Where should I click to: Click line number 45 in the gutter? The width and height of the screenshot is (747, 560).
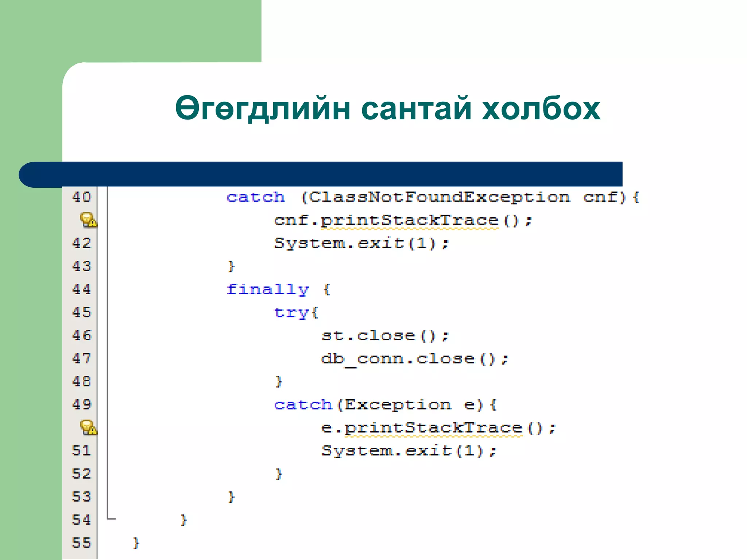[81, 312]
